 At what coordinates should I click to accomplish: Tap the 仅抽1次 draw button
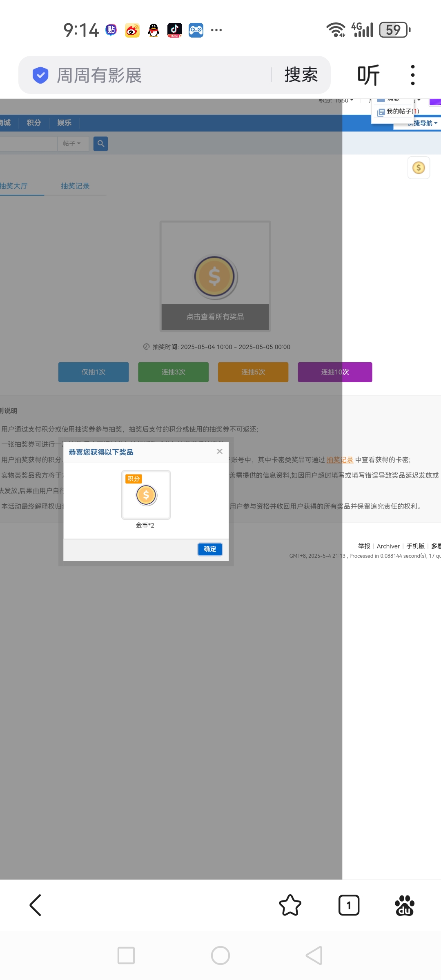[94, 372]
